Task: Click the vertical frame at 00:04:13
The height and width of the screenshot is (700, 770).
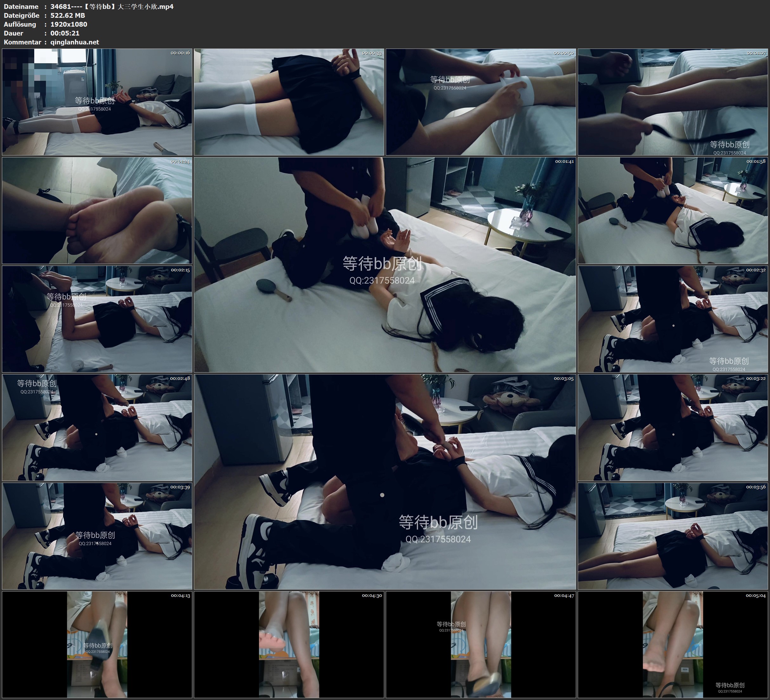Action: [x=97, y=644]
